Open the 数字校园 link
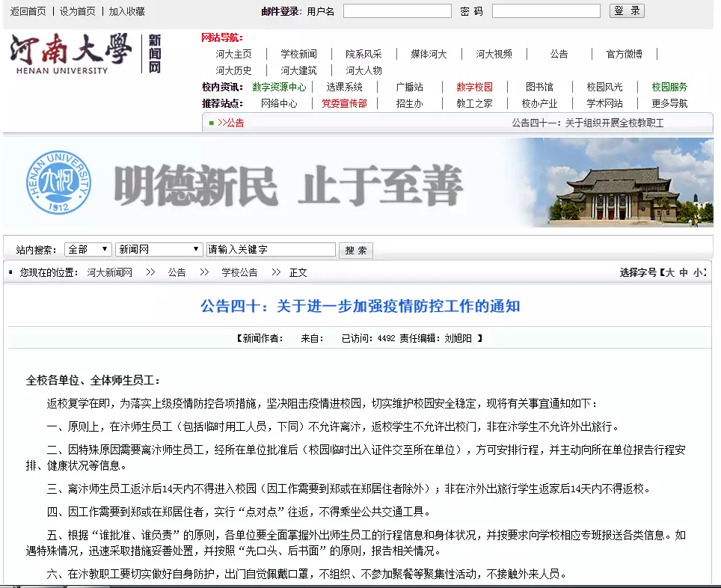 coord(474,87)
